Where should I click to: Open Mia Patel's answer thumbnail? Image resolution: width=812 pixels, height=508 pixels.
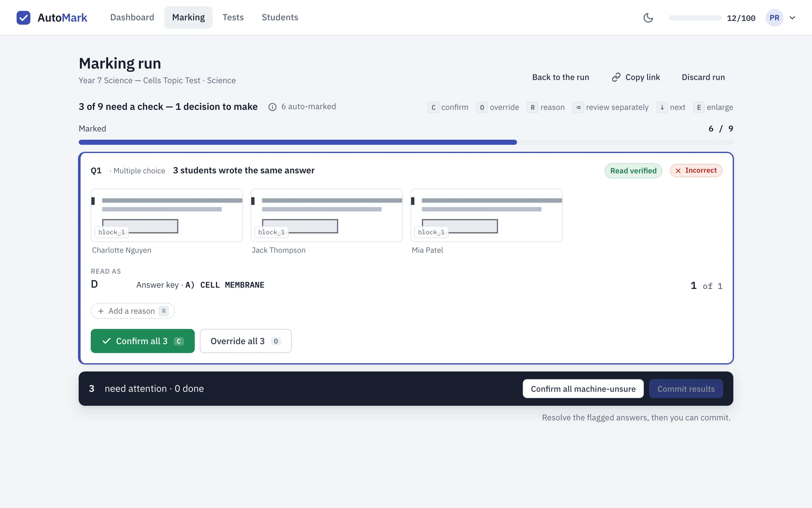coord(486,215)
